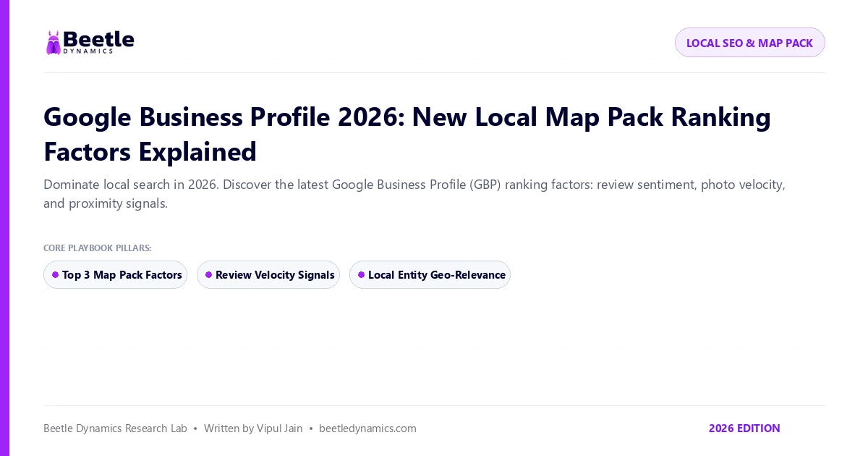Viewport: 868px width, 456px height.
Task: Select the Review Velocity Signals pill
Action: pos(268,275)
